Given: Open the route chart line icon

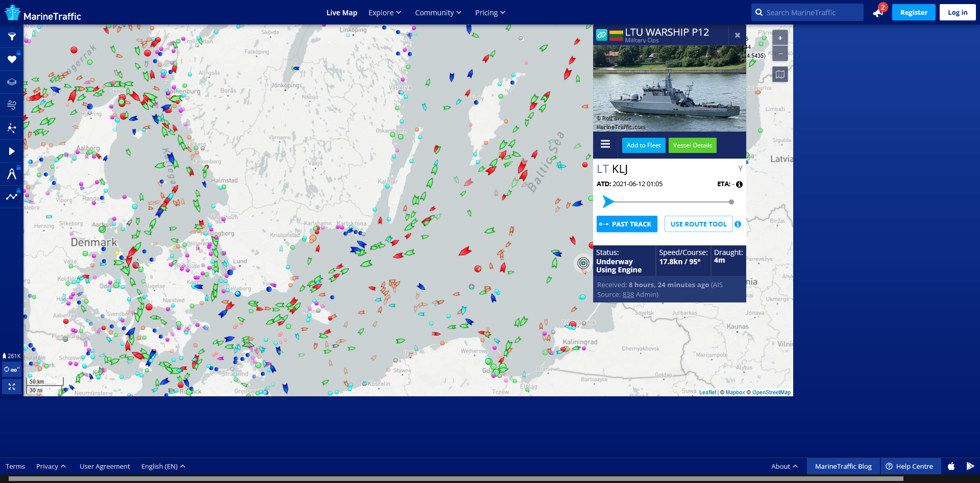Looking at the screenshot, I should (12, 196).
